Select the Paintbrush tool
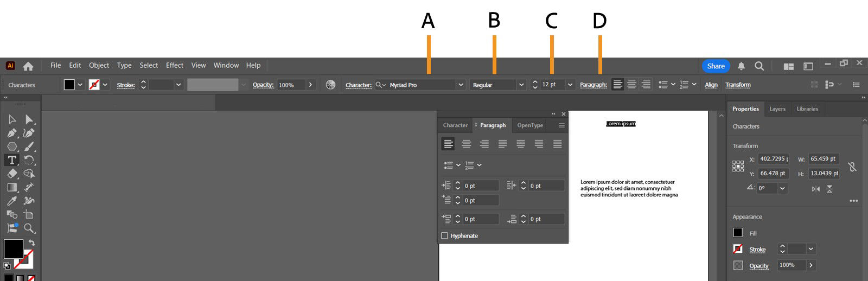Screen dimensions: 868x281 click(29, 146)
